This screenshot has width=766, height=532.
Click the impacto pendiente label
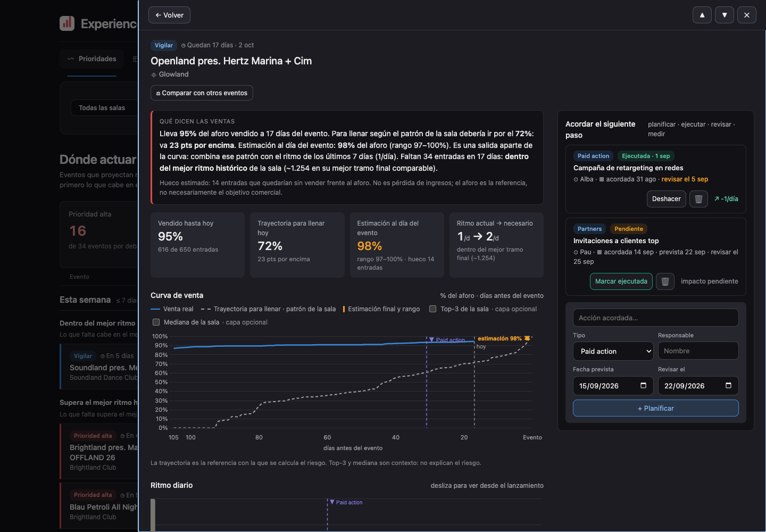(x=709, y=281)
